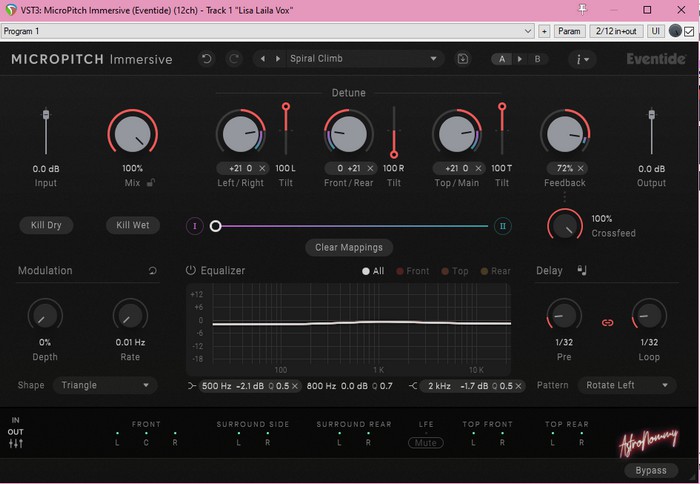The height and width of the screenshot is (484, 700).
Task: Toggle the Equalizer power icon
Action: click(191, 271)
